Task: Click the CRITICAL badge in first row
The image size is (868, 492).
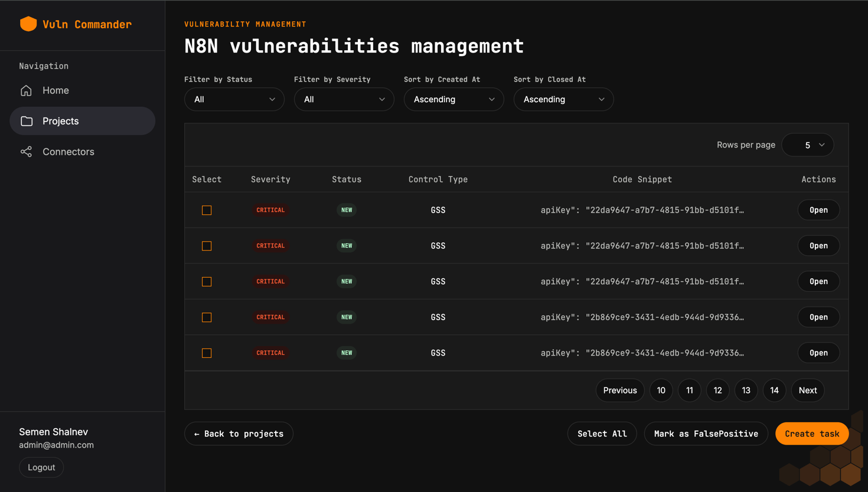Action: [x=270, y=210]
